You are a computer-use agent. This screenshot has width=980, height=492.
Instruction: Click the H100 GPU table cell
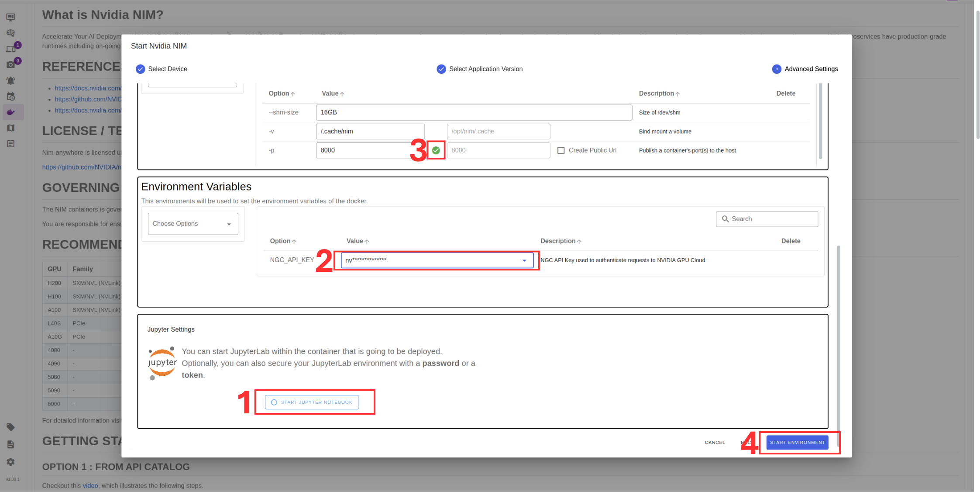click(x=55, y=297)
